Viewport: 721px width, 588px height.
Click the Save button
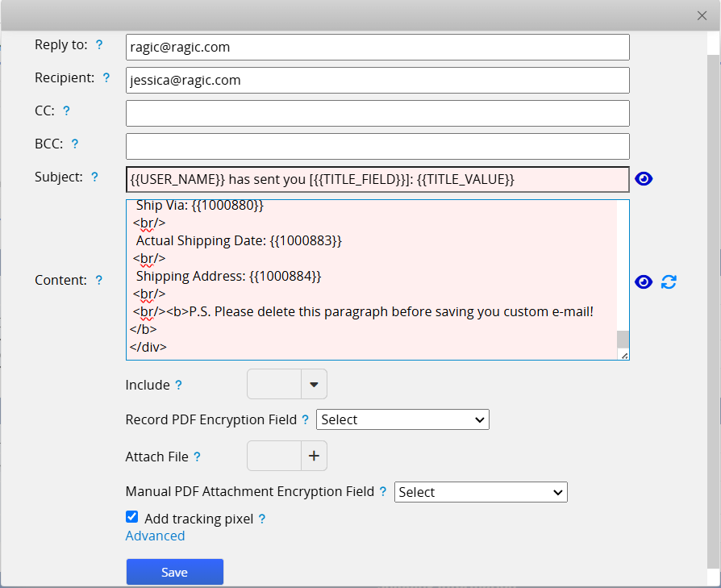pos(174,572)
